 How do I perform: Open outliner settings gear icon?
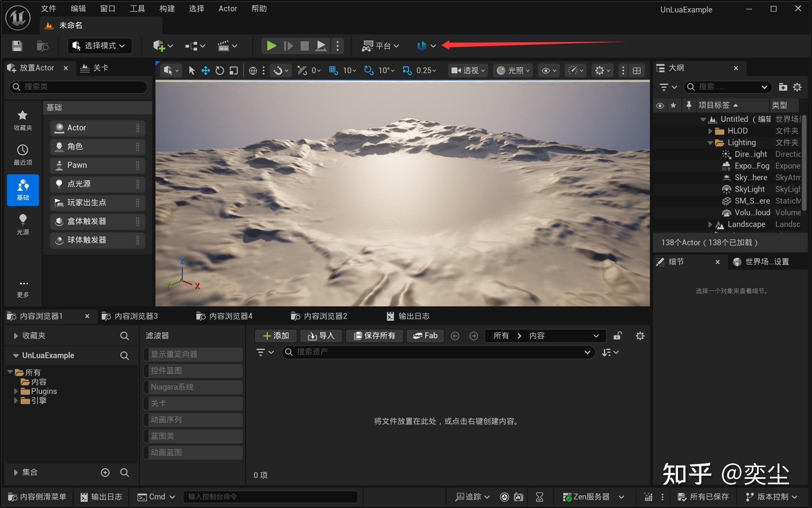pyautogui.click(x=797, y=87)
